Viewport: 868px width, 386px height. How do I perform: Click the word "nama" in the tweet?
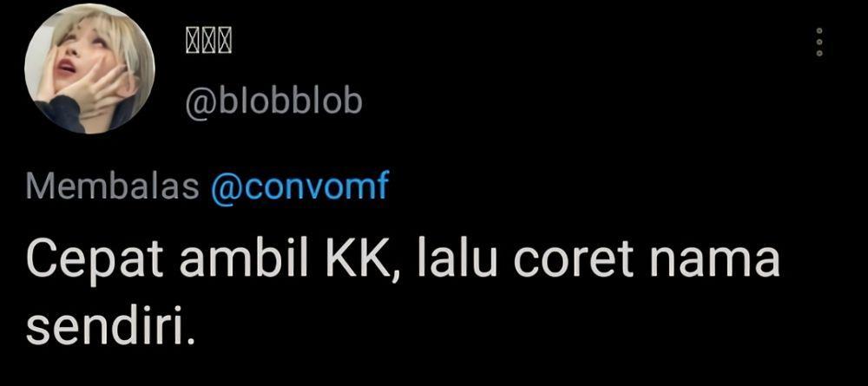click(x=720, y=263)
